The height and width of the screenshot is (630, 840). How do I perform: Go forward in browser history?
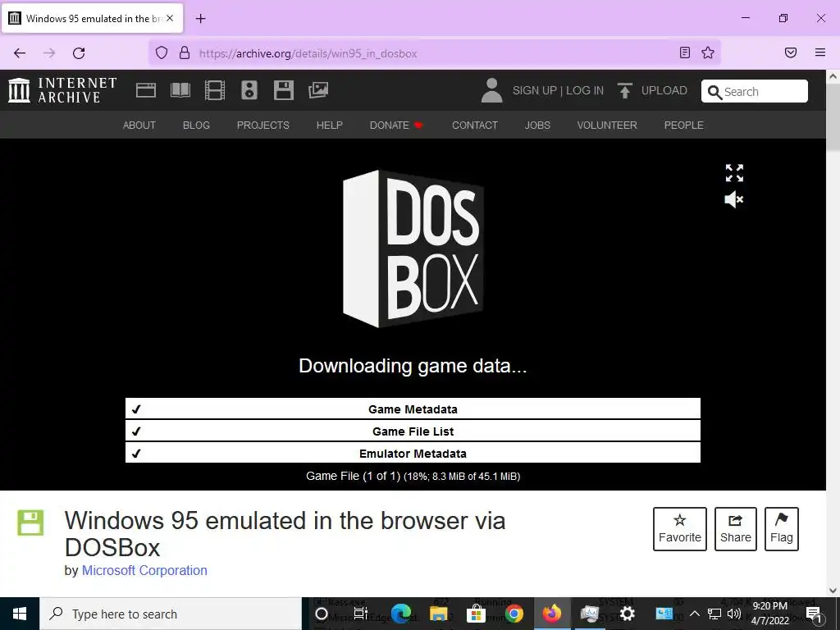pyautogui.click(x=49, y=53)
